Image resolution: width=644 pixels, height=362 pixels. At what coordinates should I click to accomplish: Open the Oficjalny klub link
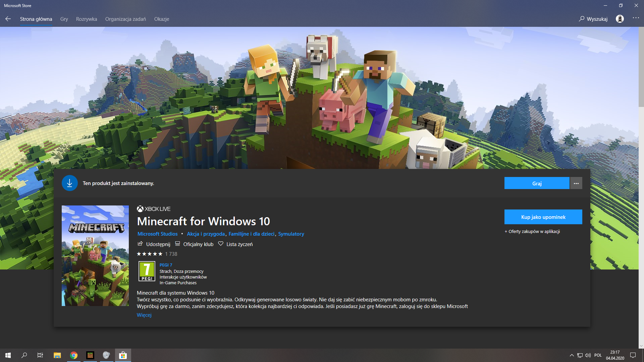coord(198,244)
